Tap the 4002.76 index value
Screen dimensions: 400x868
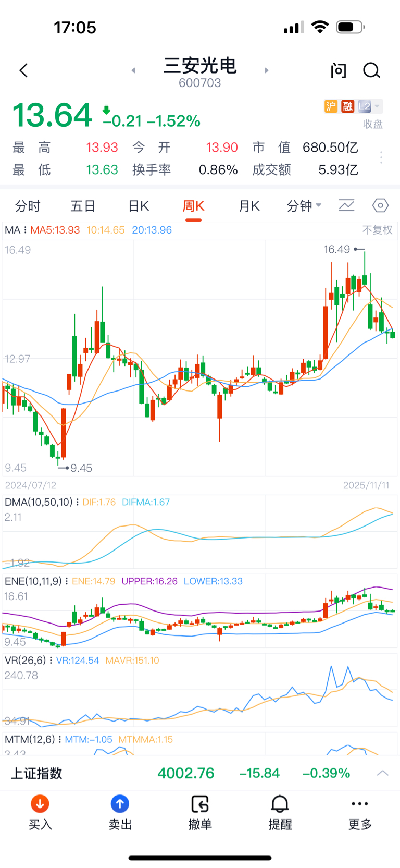point(186,773)
